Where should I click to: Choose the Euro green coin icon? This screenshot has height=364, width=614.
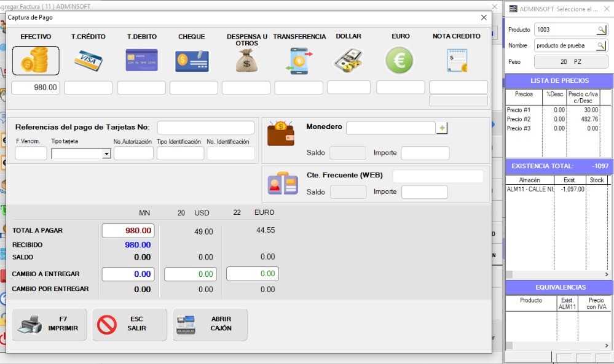pyautogui.click(x=399, y=61)
